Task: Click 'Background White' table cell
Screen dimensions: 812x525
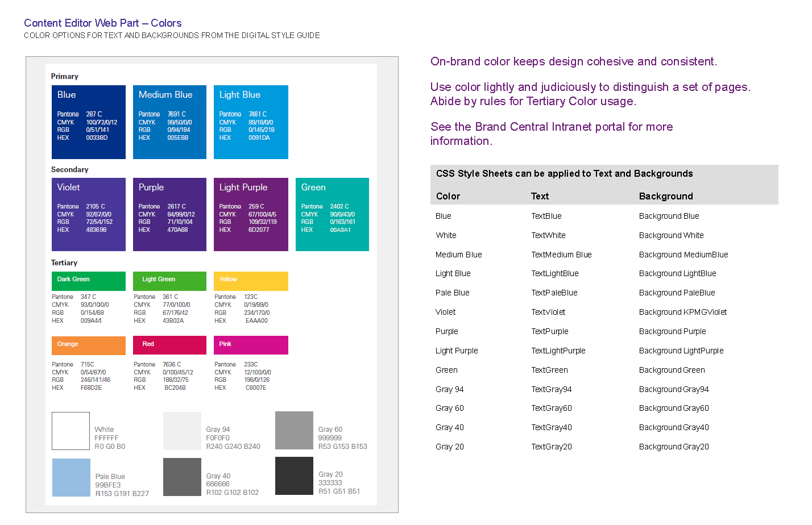Action: 672,236
